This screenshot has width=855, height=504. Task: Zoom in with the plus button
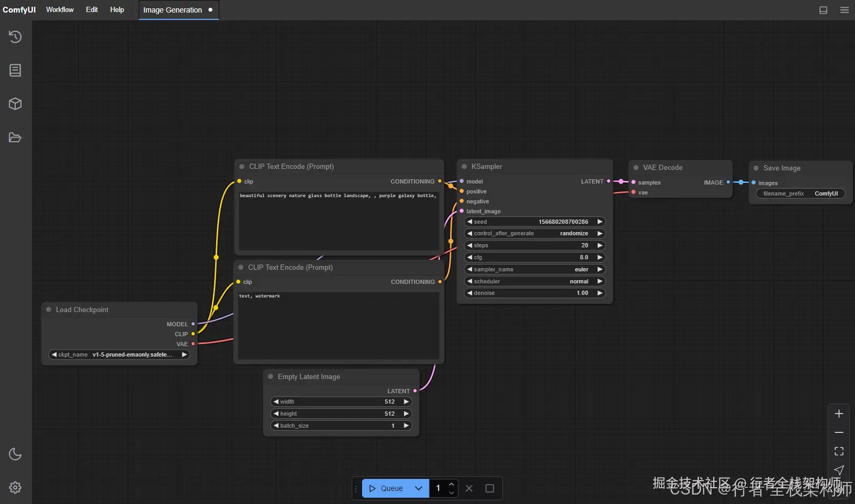(839, 414)
